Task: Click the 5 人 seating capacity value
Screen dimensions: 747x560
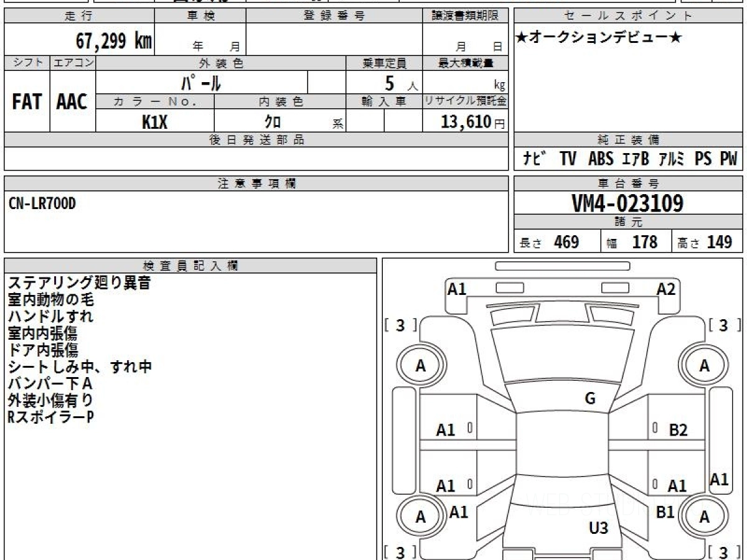Action: [x=400, y=83]
